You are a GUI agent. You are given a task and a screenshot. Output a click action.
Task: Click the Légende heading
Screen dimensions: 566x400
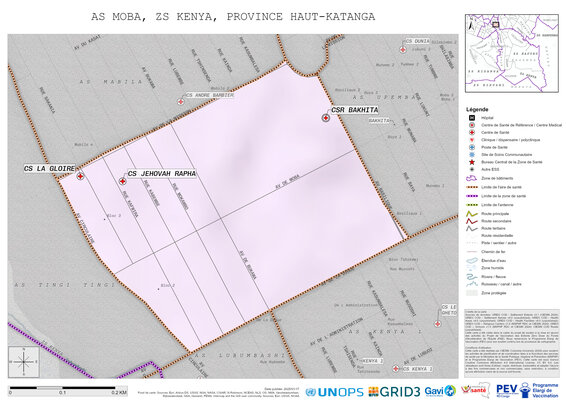[477, 109]
